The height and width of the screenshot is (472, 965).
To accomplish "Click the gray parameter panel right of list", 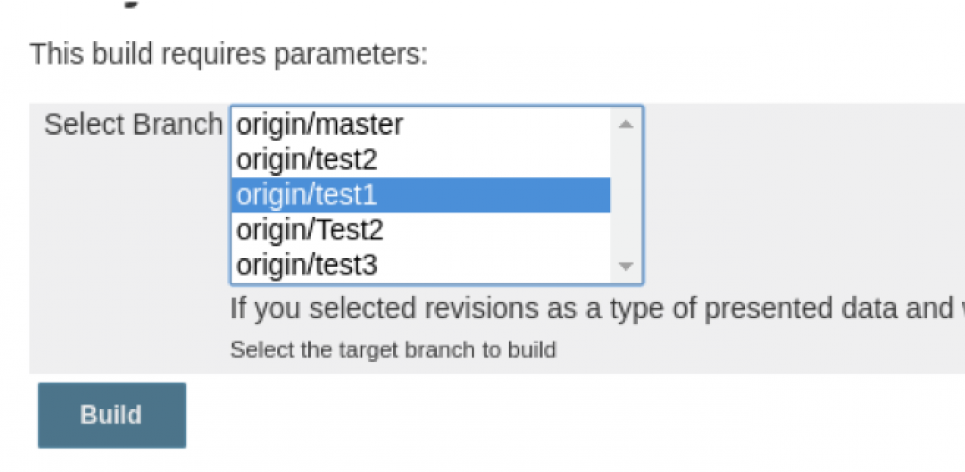I will tap(800, 200).
